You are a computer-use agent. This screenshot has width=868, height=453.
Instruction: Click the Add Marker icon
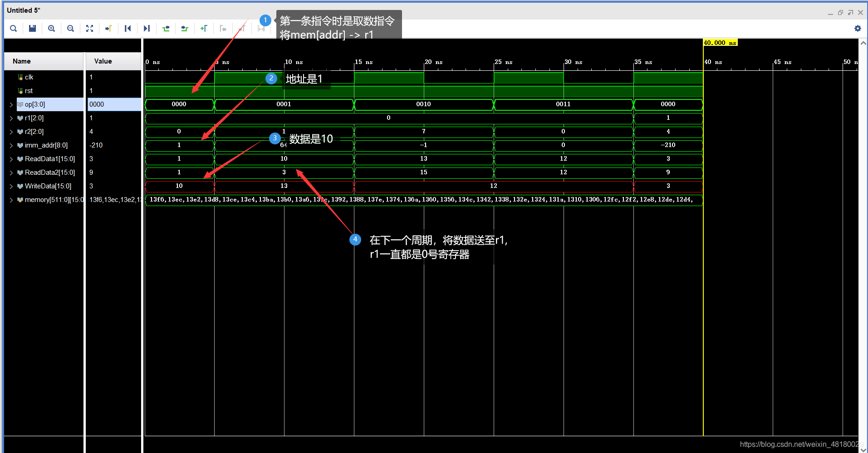coord(204,29)
